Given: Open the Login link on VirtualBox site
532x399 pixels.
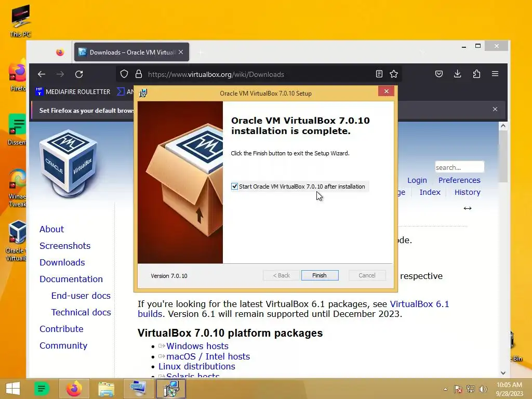Looking at the screenshot, I should coord(417,180).
